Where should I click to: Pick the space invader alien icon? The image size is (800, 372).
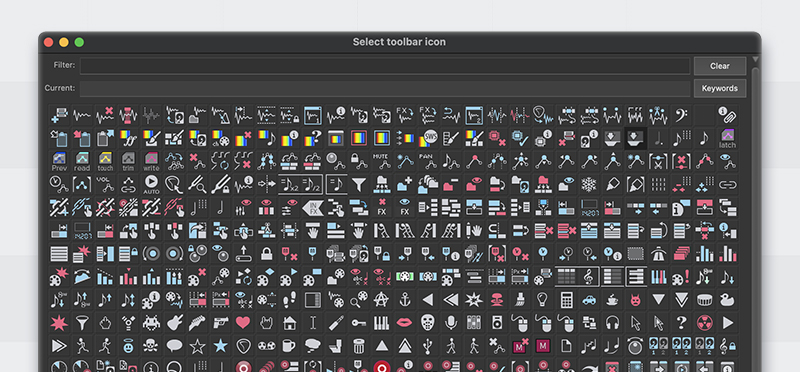151,323
